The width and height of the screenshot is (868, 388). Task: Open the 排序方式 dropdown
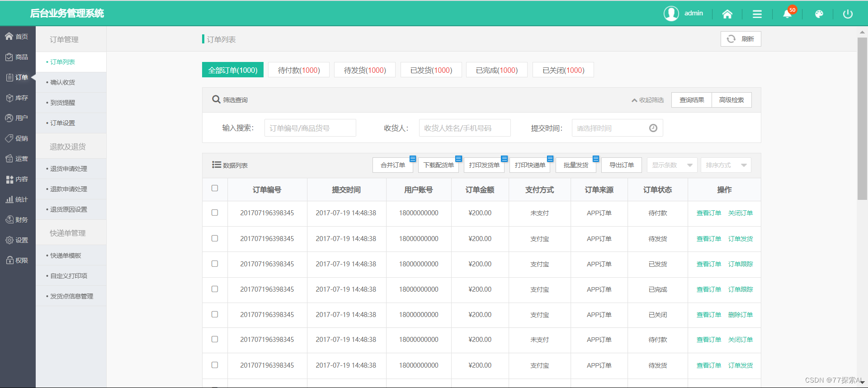(x=726, y=165)
